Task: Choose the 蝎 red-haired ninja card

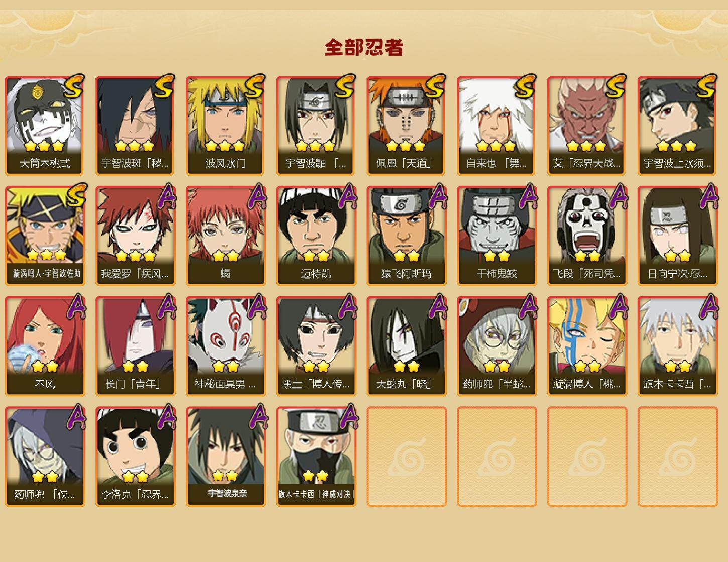Action: (x=226, y=236)
